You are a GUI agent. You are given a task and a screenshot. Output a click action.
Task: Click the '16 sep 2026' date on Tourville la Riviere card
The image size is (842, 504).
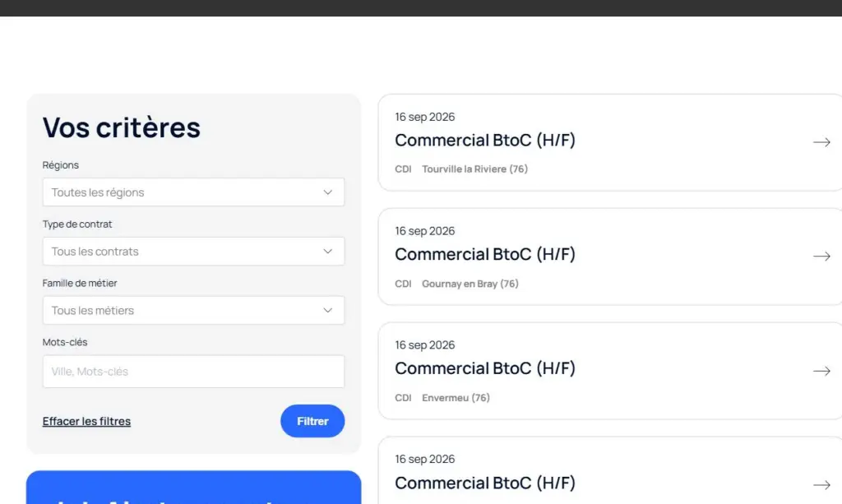[x=425, y=117]
